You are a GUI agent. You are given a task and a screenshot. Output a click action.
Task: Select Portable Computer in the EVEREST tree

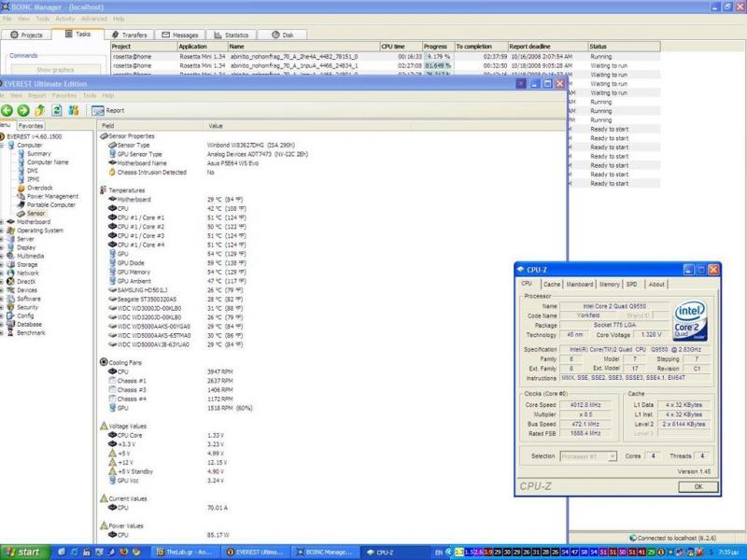(x=51, y=205)
